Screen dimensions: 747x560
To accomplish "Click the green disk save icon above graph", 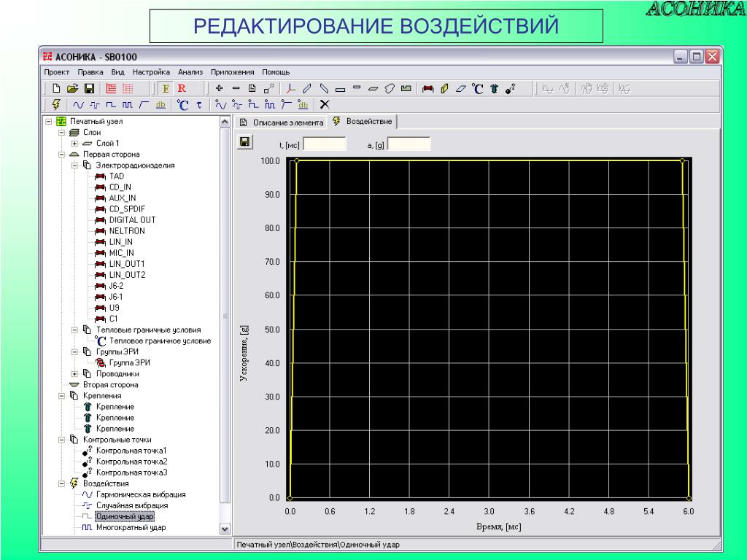I will tap(245, 142).
